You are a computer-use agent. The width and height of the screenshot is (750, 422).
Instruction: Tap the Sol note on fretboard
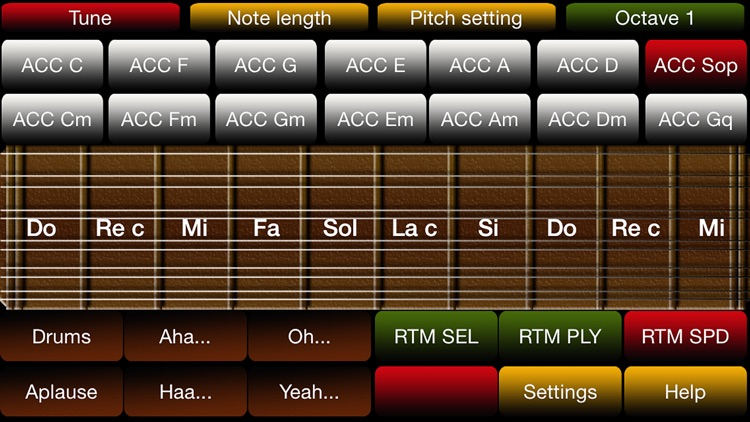pos(340,228)
